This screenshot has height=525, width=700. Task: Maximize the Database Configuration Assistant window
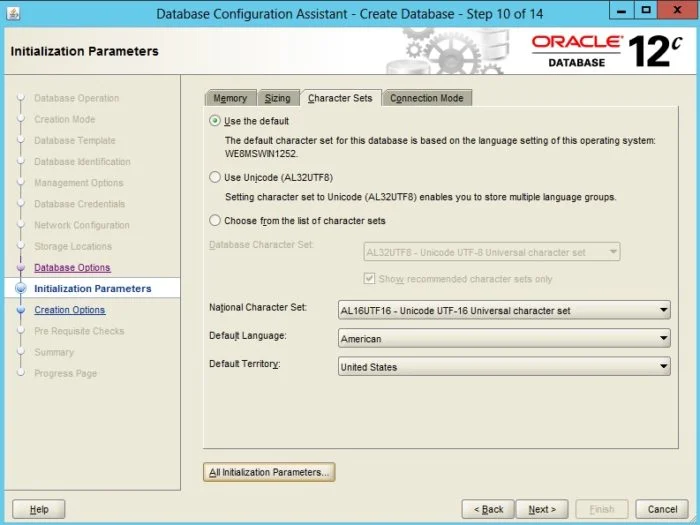coord(646,11)
